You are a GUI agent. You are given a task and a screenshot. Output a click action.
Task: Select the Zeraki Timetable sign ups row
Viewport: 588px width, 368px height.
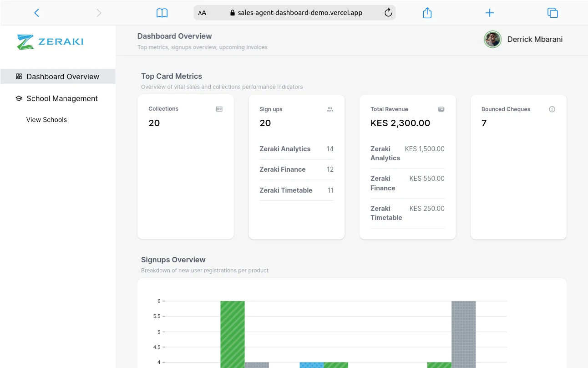pyautogui.click(x=297, y=190)
